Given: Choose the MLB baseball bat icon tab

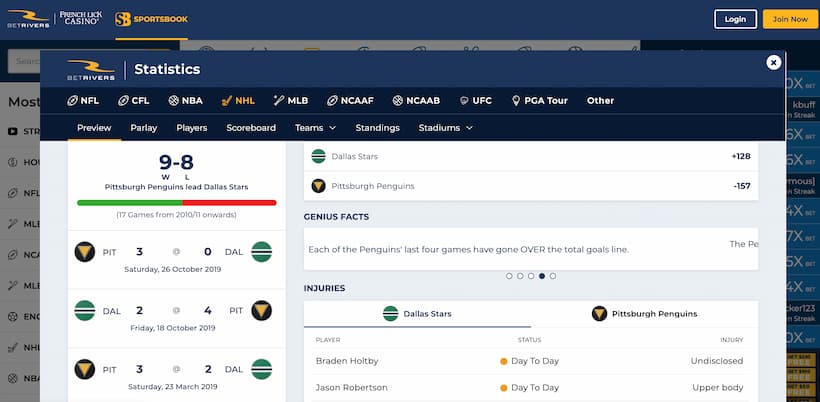Looking at the screenshot, I should (x=290, y=100).
